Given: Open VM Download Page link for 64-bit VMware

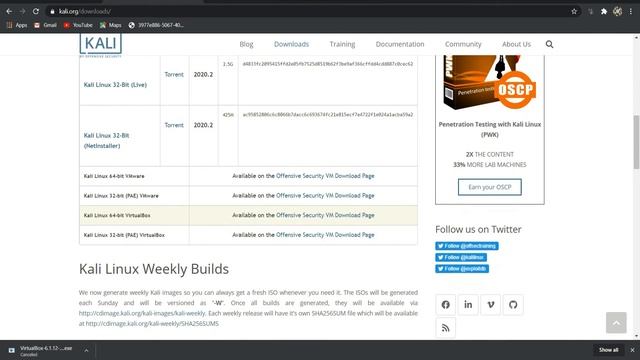Looking at the screenshot, I should click(325, 176).
